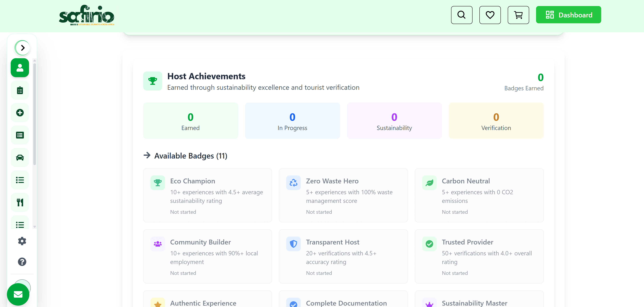Select the Earned stat card

pos(190,121)
